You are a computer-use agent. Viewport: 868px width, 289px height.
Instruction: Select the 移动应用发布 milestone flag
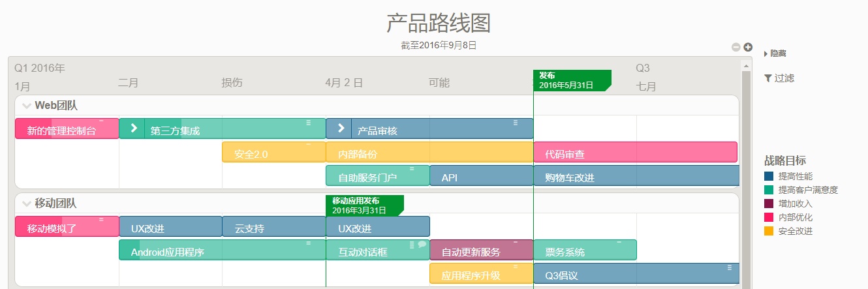365,205
